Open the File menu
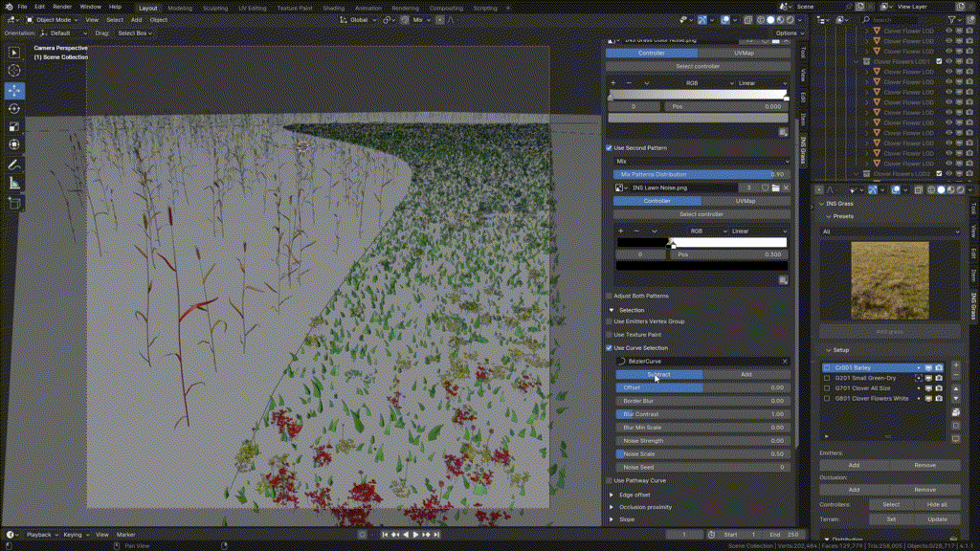 pos(23,7)
